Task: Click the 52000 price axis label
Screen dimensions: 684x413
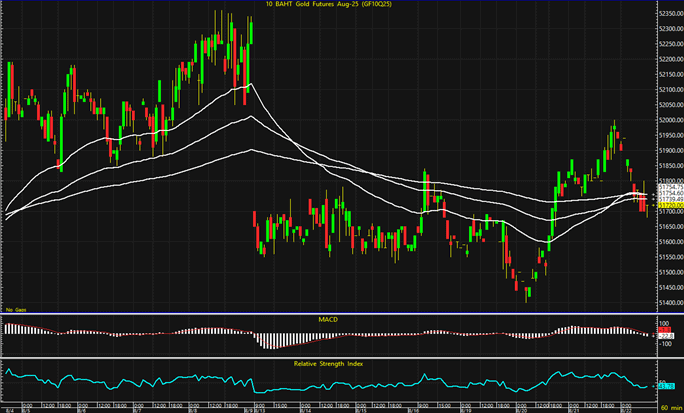Action: coord(667,120)
